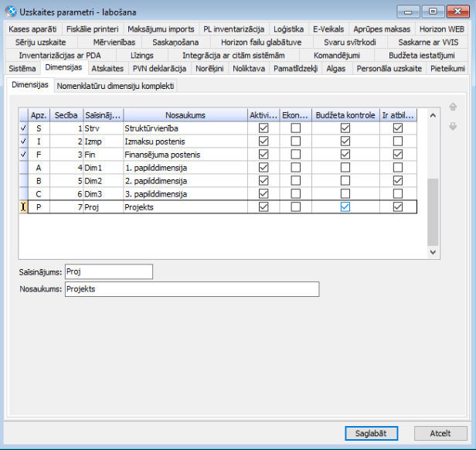Viewport: 476px width, 450px height.
Task: Click the table scrollbar down arrow
Action: tap(433, 252)
